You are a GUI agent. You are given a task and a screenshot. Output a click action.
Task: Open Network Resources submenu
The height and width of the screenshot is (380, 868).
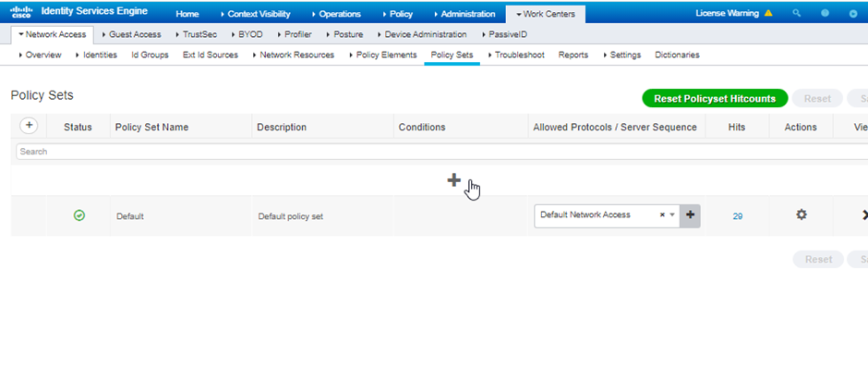click(x=294, y=55)
